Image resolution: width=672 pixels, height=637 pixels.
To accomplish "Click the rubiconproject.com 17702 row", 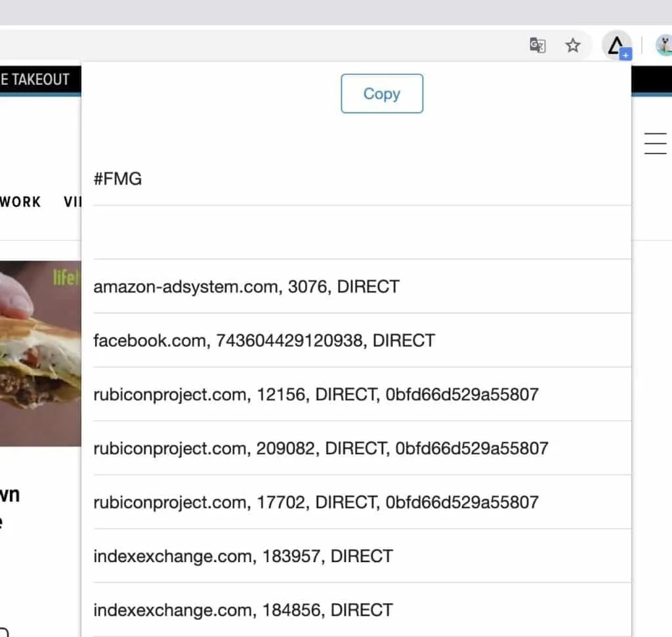I will [x=316, y=502].
